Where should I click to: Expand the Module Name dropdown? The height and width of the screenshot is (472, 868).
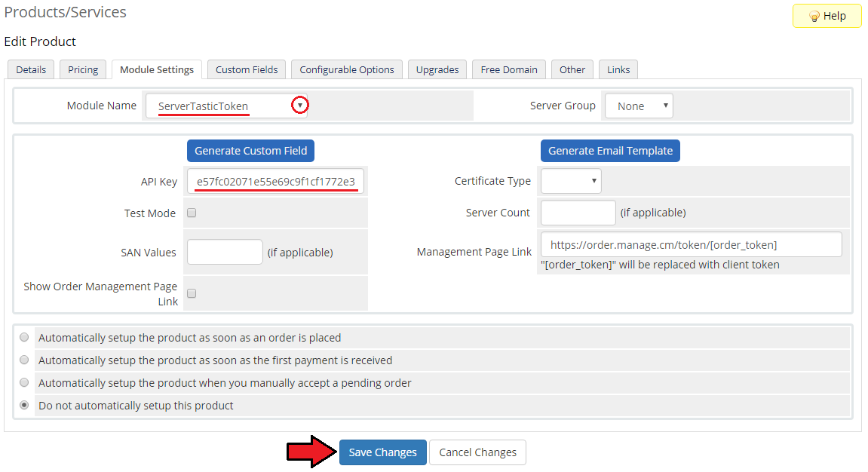coord(226,106)
